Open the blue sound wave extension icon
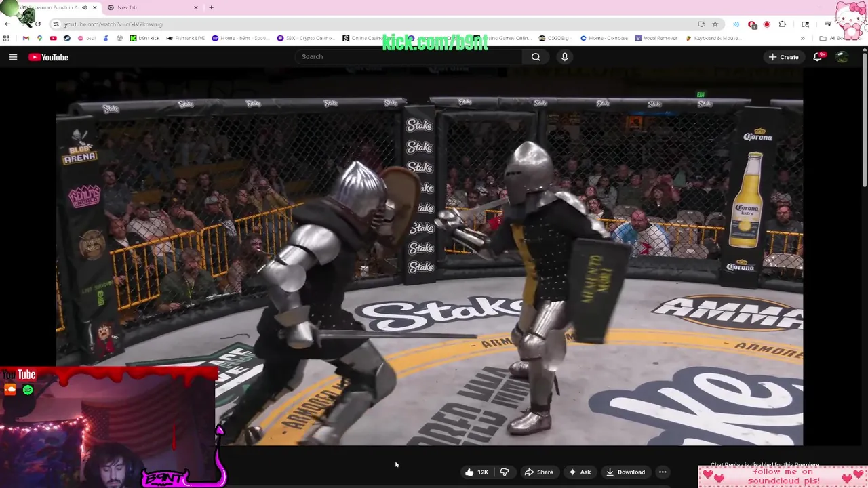Screen dimensions: 868x488 [x=736, y=24]
